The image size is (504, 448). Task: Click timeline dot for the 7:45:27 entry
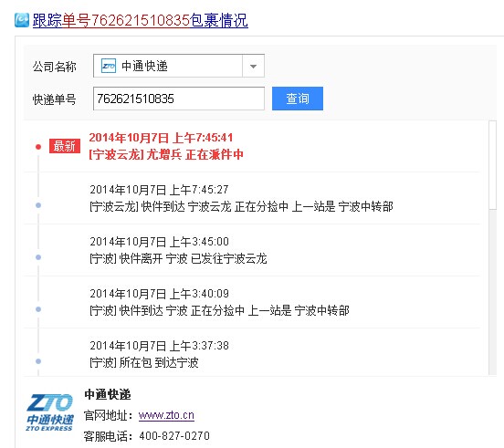coord(38,205)
